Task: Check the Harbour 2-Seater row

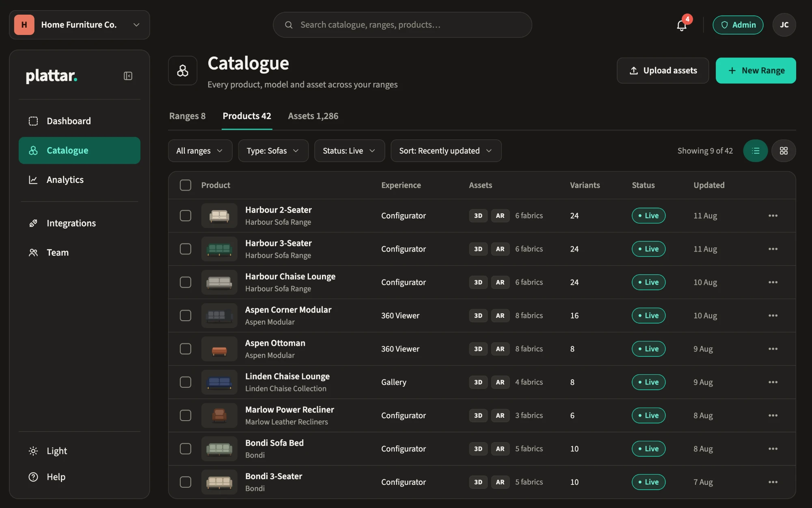Action: [x=186, y=216]
